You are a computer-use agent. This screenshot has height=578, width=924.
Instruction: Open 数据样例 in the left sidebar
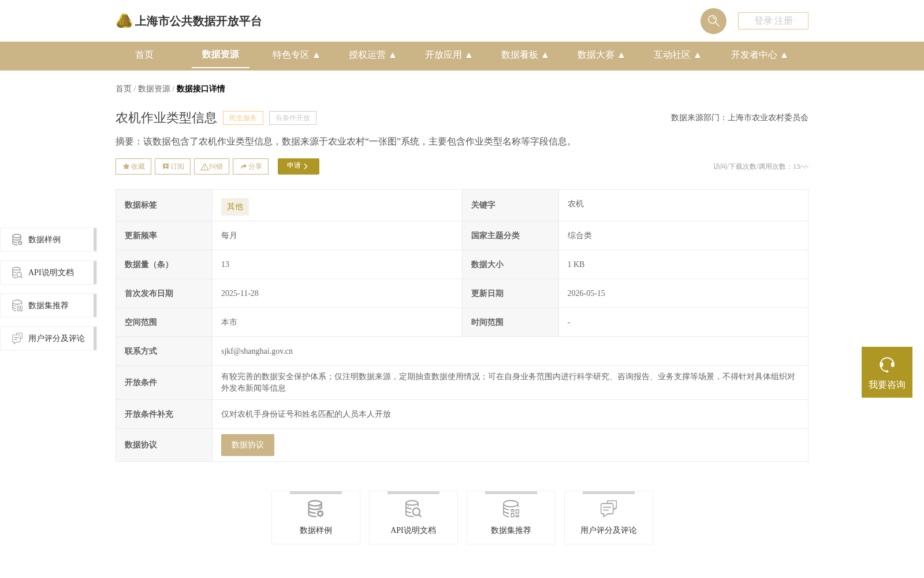click(x=49, y=240)
